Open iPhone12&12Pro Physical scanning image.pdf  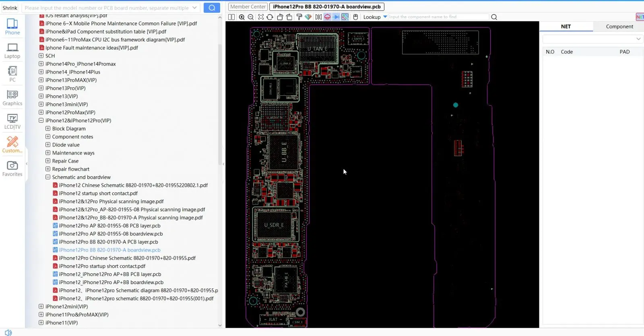(x=111, y=202)
